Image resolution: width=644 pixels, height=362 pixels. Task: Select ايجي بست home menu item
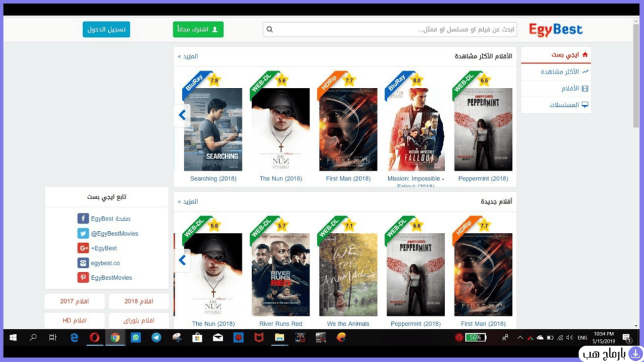(556, 55)
